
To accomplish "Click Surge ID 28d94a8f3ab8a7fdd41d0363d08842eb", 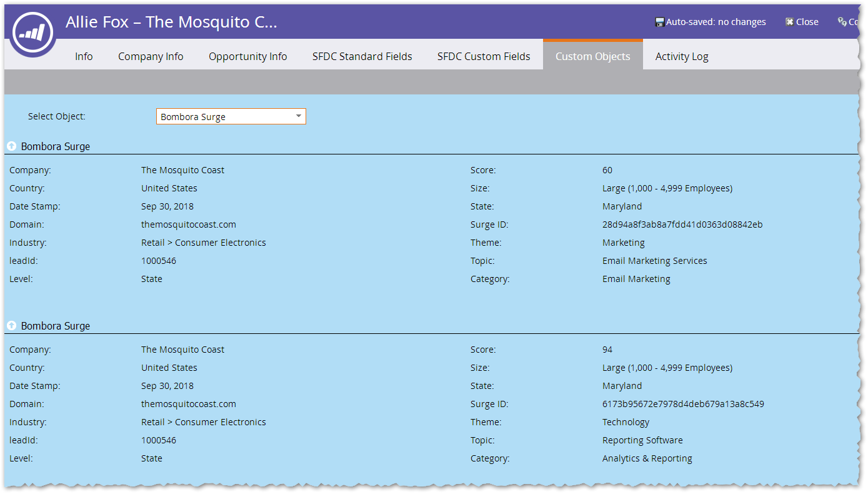I will tap(682, 224).
